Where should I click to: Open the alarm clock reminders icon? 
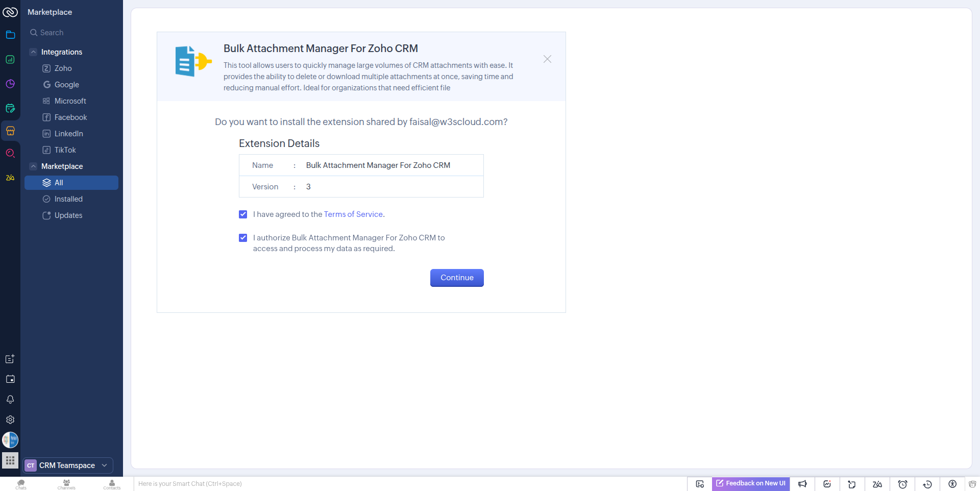point(902,484)
